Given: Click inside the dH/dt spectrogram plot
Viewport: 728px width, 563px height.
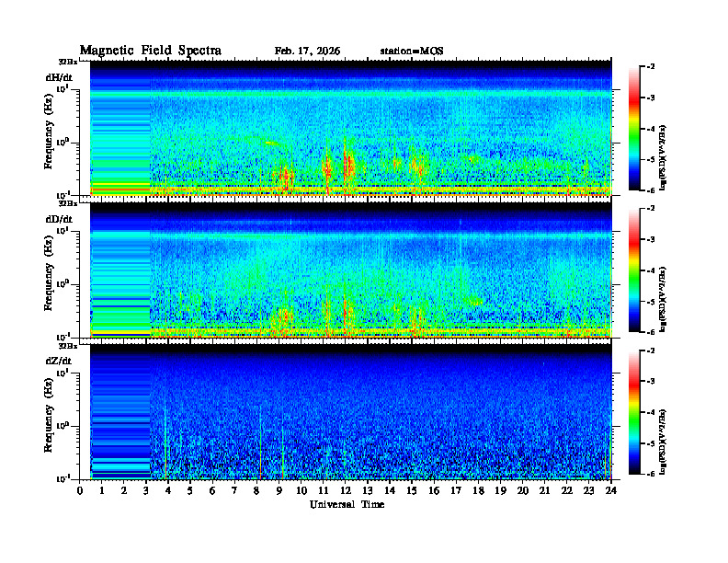Looking at the screenshot, I should point(350,128).
